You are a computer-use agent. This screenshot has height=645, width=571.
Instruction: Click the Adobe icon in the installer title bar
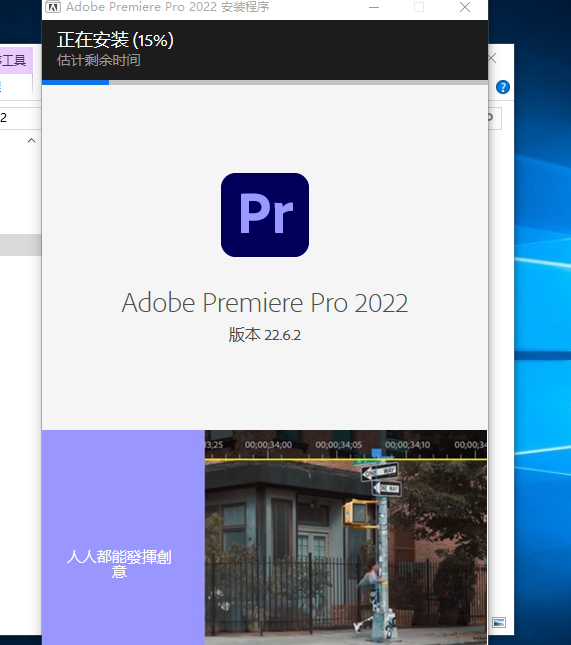(x=53, y=7)
